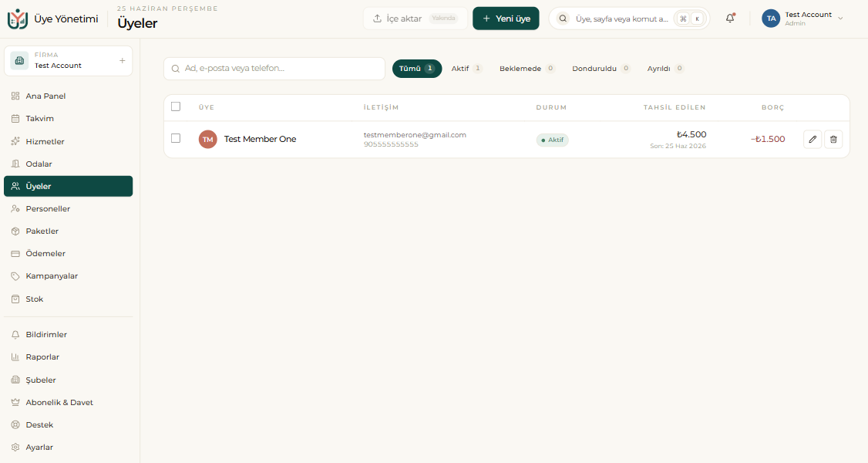Switch to the Donduruldu filter tab
The height and width of the screenshot is (463, 868).
coord(601,69)
